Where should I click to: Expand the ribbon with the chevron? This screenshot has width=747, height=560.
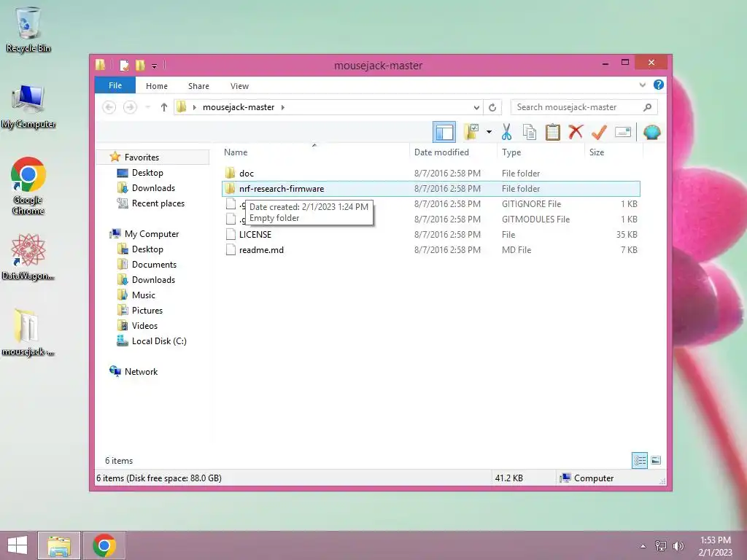pyautogui.click(x=642, y=85)
